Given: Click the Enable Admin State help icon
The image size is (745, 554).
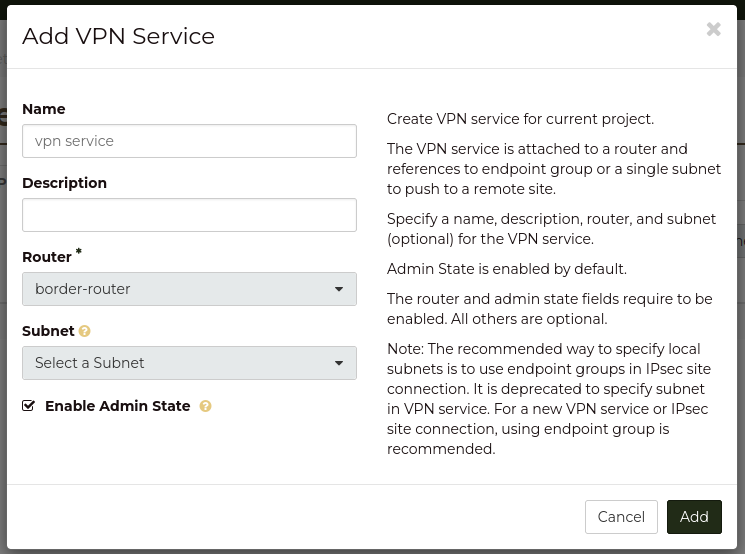Looking at the screenshot, I should coord(205,406).
